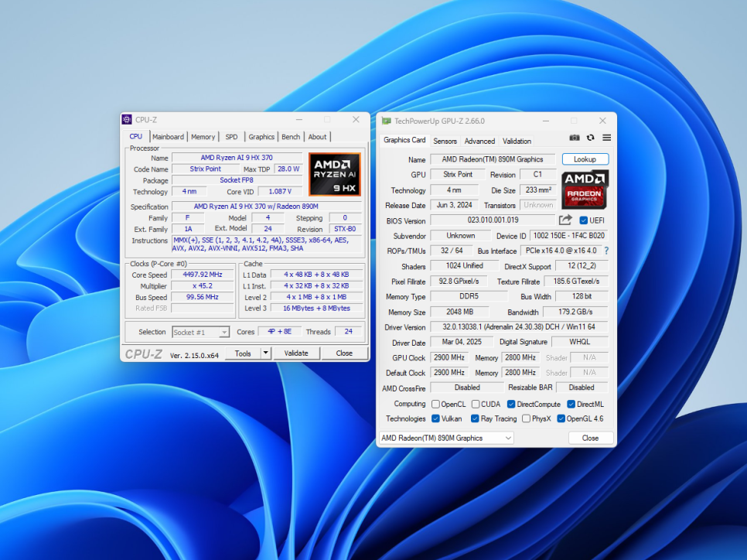Click the Core Speed value 4497.92 MHz
This screenshot has width=747, height=560.
pyautogui.click(x=203, y=275)
